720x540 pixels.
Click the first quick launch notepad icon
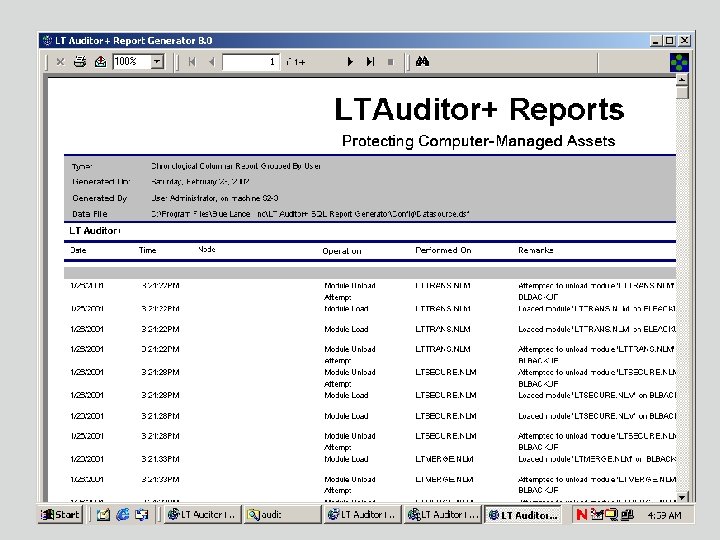[103, 515]
